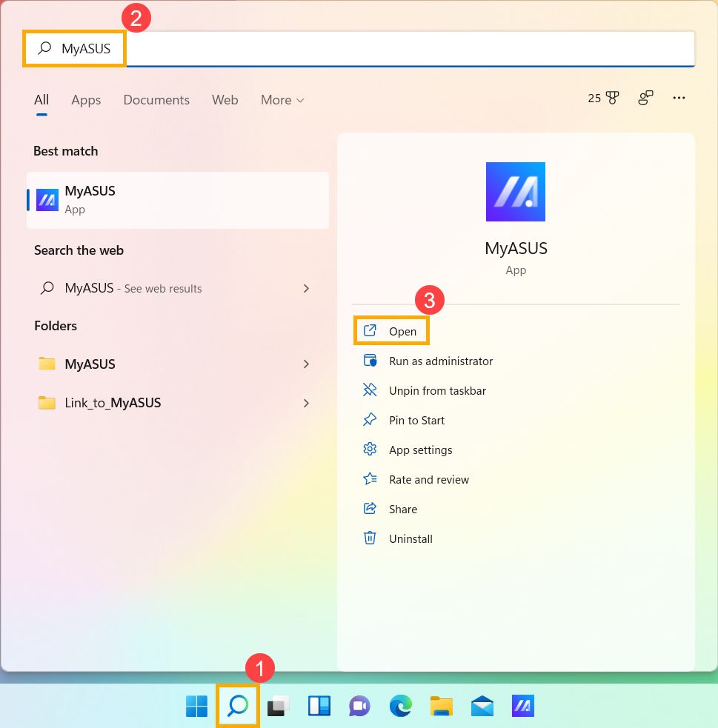Image resolution: width=718 pixels, height=728 pixels.
Task: Launch Microsoft Edge from the taskbar
Action: 400,707
